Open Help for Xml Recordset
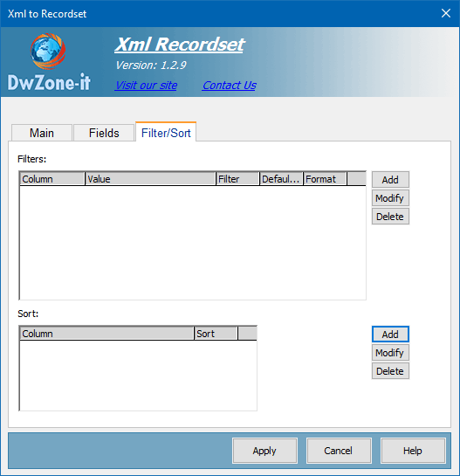This screenshot has width=460, height=476. pyautogui.click(x=413, y=451)
